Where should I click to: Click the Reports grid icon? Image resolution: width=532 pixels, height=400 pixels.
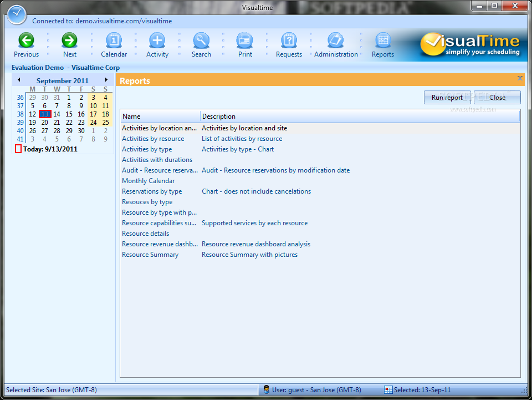[x=383, y=40]
